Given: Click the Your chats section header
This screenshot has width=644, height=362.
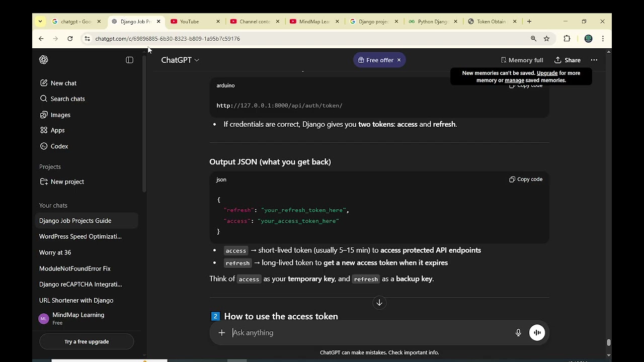Looking at the screenshot, I should [53, 206].
